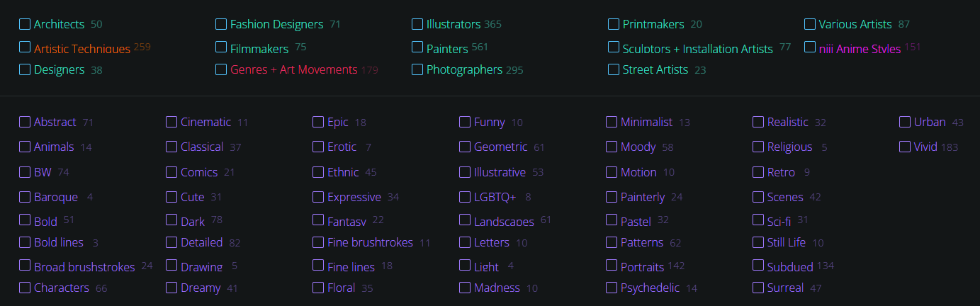Image resolution: width=980 pixels, height=306 pixels.
Task: Toggle the Fantasy tag filter
Action: (x=318, y=220)
